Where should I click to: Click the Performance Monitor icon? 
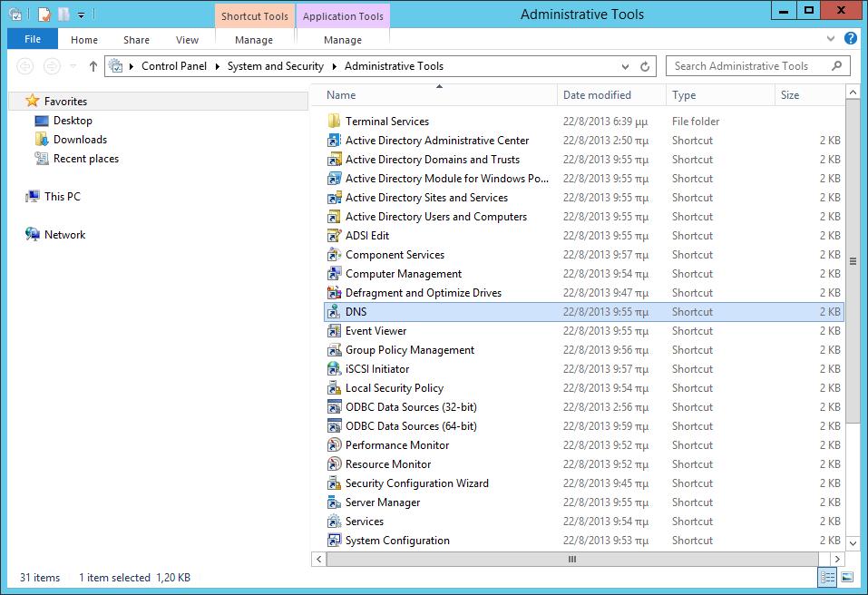point(334,445)
